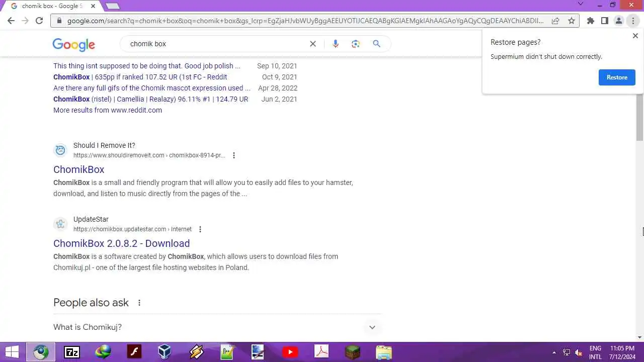644x362 pixels.
Task: Open the browser three-dot menu
Action: (633, 21)
